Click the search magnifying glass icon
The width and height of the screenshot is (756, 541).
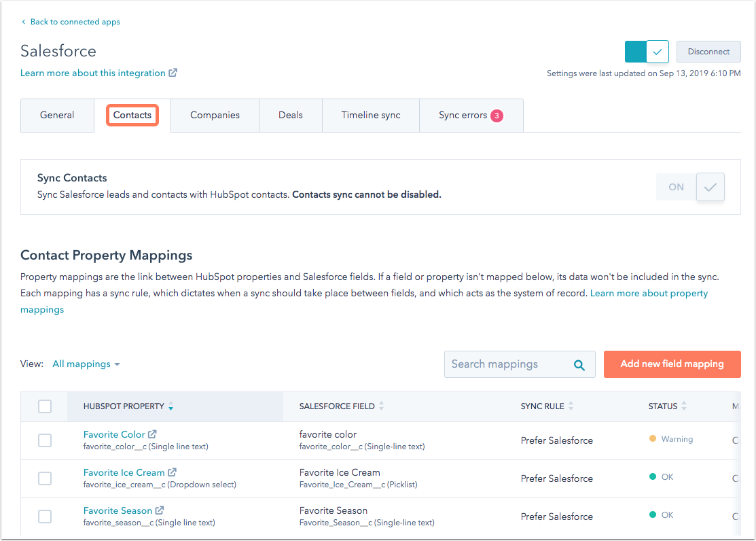pyautogui.click(x=579, y=364)
